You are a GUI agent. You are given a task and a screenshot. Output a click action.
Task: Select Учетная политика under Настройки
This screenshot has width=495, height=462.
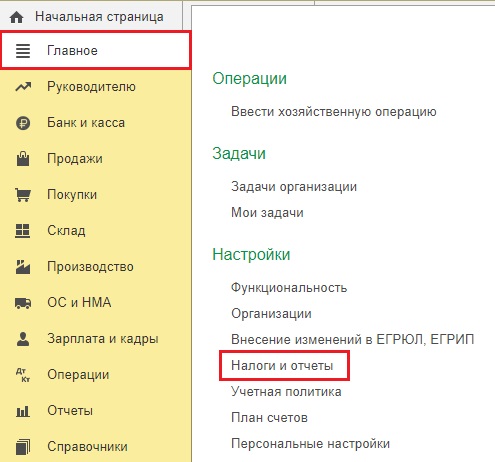pos(286,391)
